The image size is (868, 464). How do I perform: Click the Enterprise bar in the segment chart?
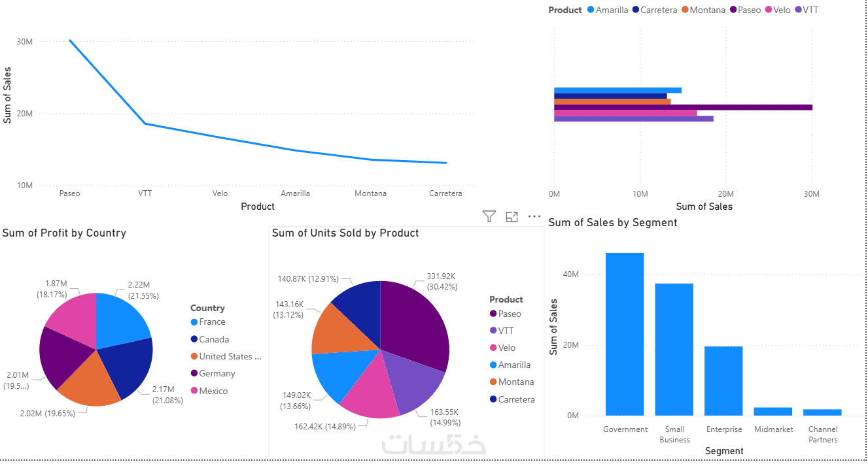pyautogui.click(x=723, y=380)
